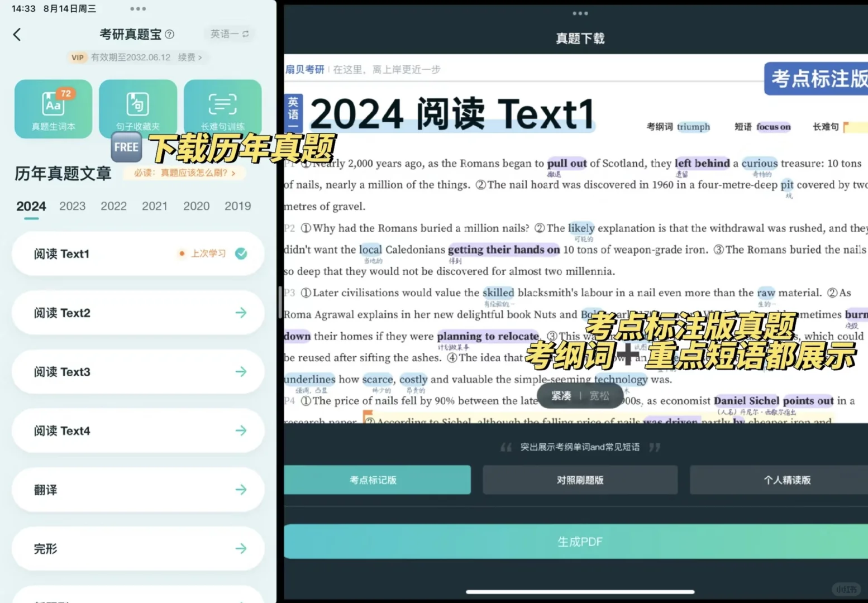868x603 pixels.
Task: Tap the FREE badge on 句子收藏夹
Action: (126, 147)
